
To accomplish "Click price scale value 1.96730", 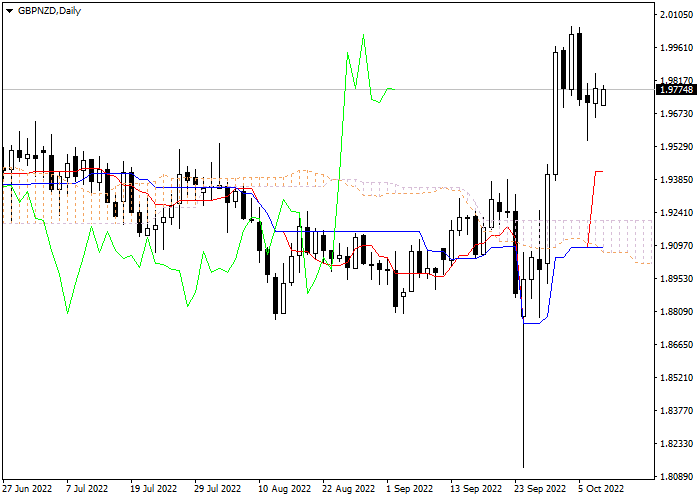I will tap(677, 114).
